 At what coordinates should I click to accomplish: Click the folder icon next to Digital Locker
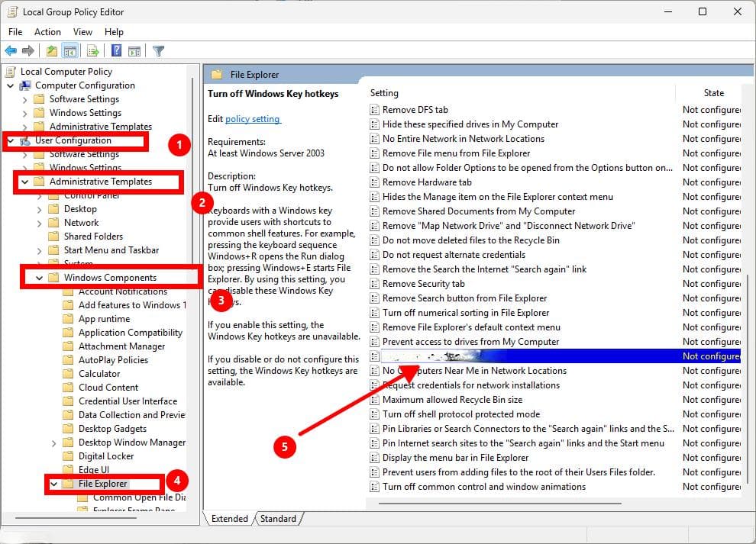coord(69,455)
